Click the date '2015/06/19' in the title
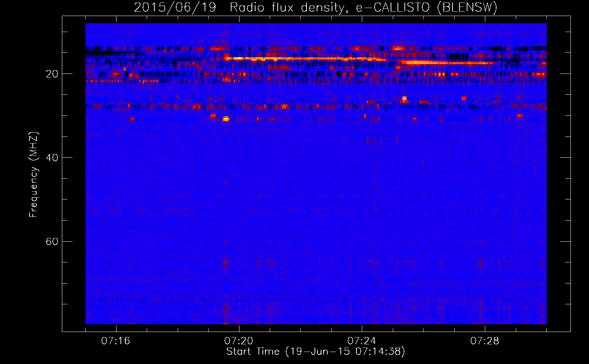The width and height of the screenshot is (589, 364). point(175,8)
